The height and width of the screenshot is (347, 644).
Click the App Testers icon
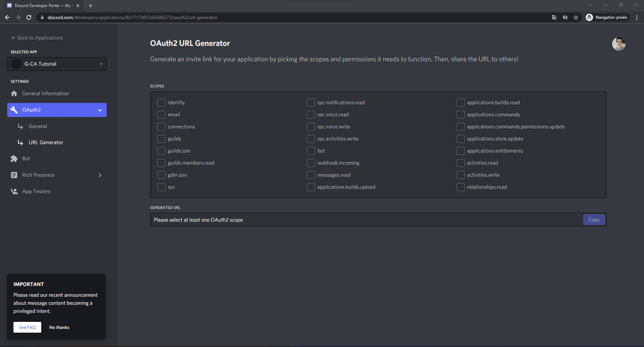(14, 191)
